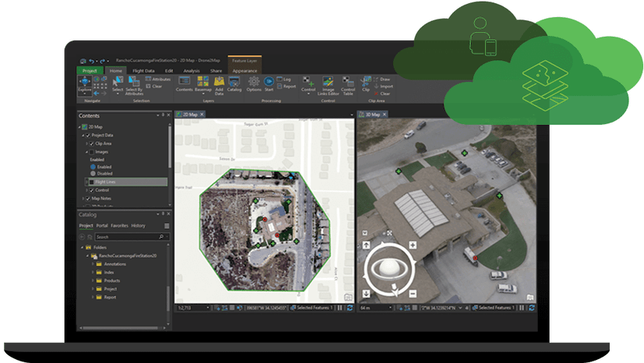Toggle Control layer checkbox
644x363 pixels.
[91, 190]
